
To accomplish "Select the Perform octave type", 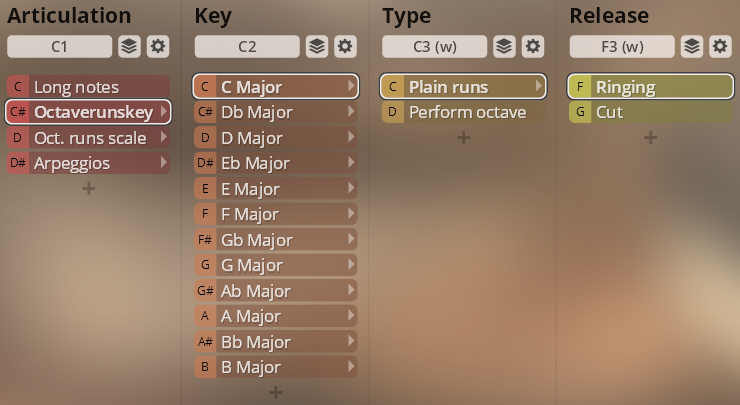I will pyautogui.click(x=467, y=112).
